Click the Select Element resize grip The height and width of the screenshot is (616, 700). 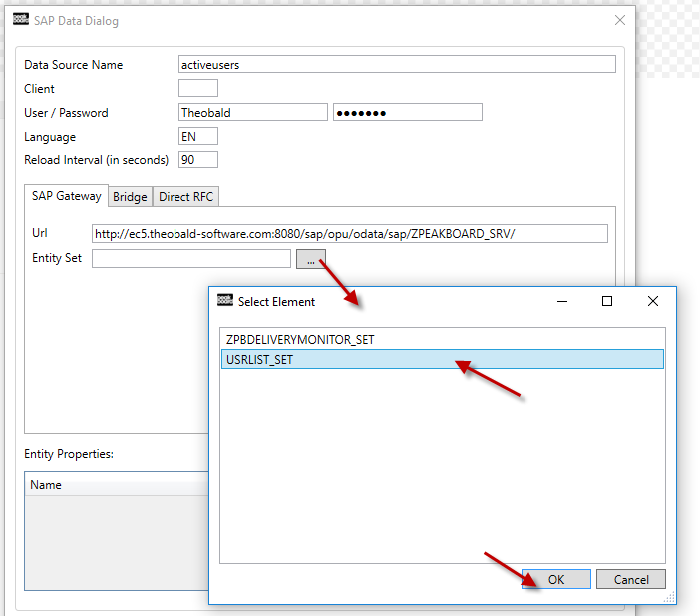(670, 598)
